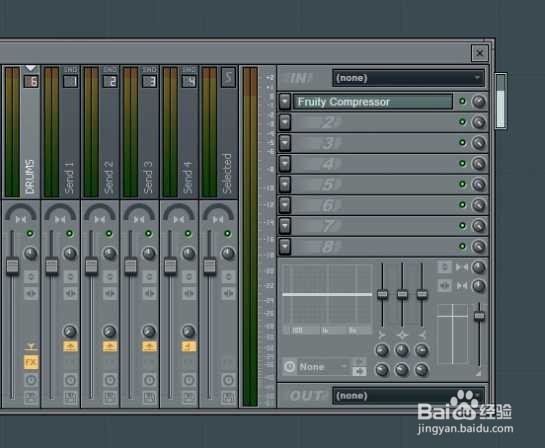Click the Send 1 swap stereo channels button
The width and height of the screenshot is (545, 448).
click(x=71, y=294)
